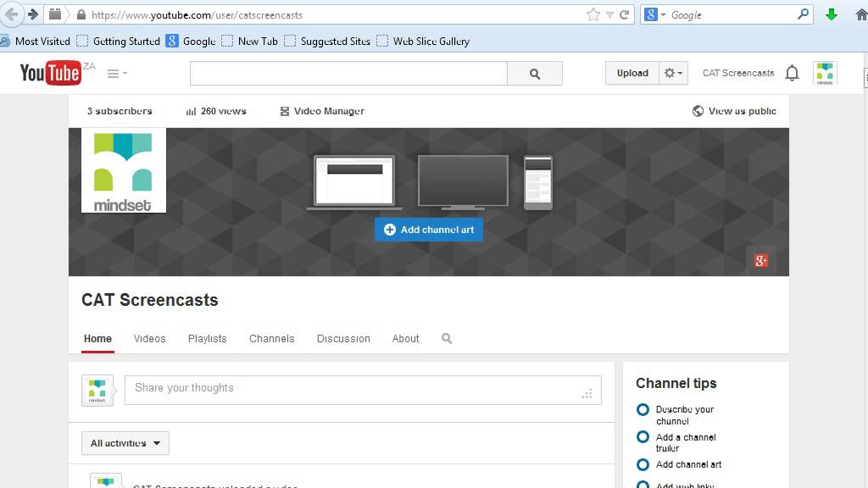Select the Home tab
This screenshot has width=868, height=488.
[x=98, y=339]
